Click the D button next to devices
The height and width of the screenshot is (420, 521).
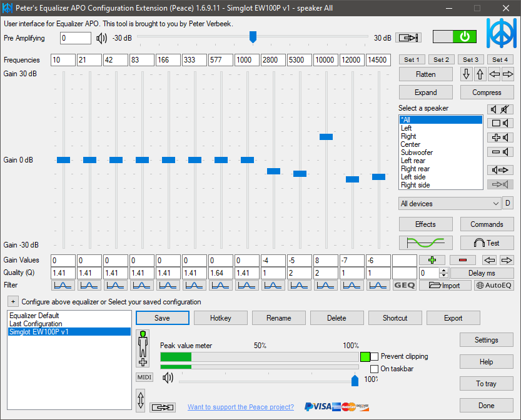pos(508,203)
